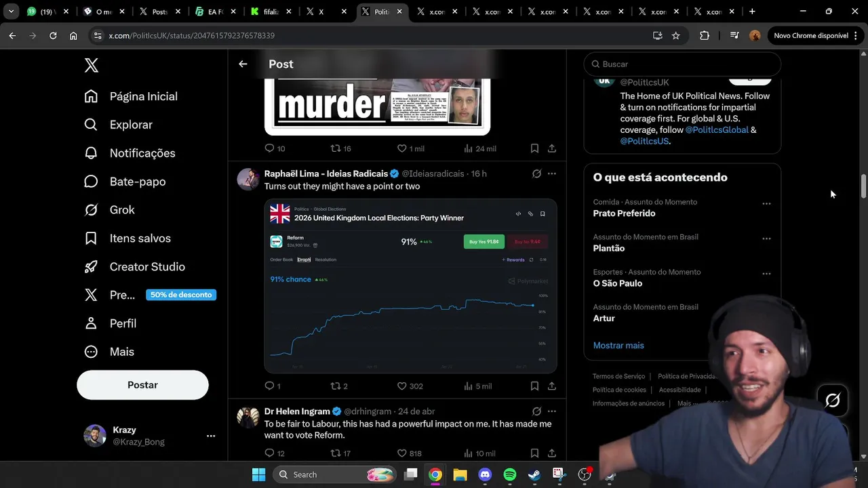Open more options on Helen Ingram post
Screen dimensions: 868x488
pos(552,411)
